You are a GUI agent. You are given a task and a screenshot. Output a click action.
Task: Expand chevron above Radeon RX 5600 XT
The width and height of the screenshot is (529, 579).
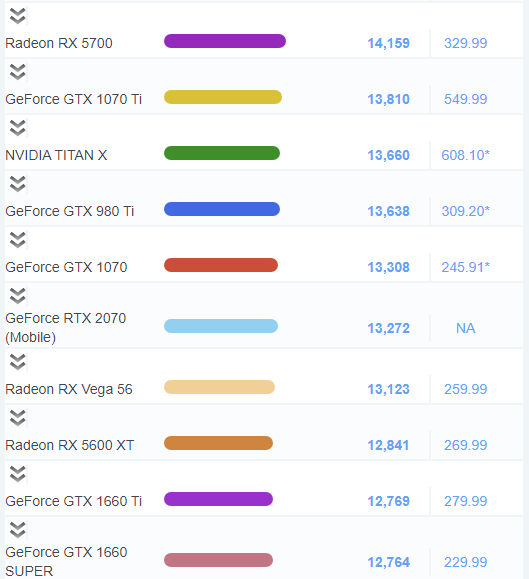click(17, 418)
